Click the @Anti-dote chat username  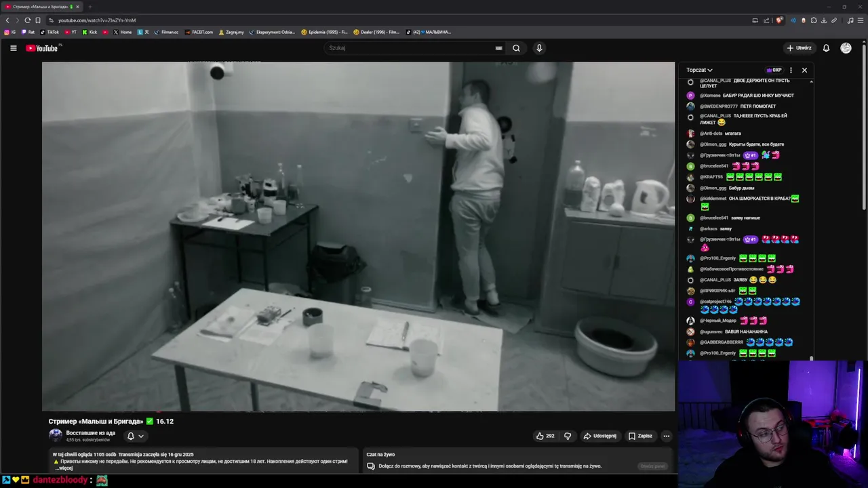tap(711, 134)
